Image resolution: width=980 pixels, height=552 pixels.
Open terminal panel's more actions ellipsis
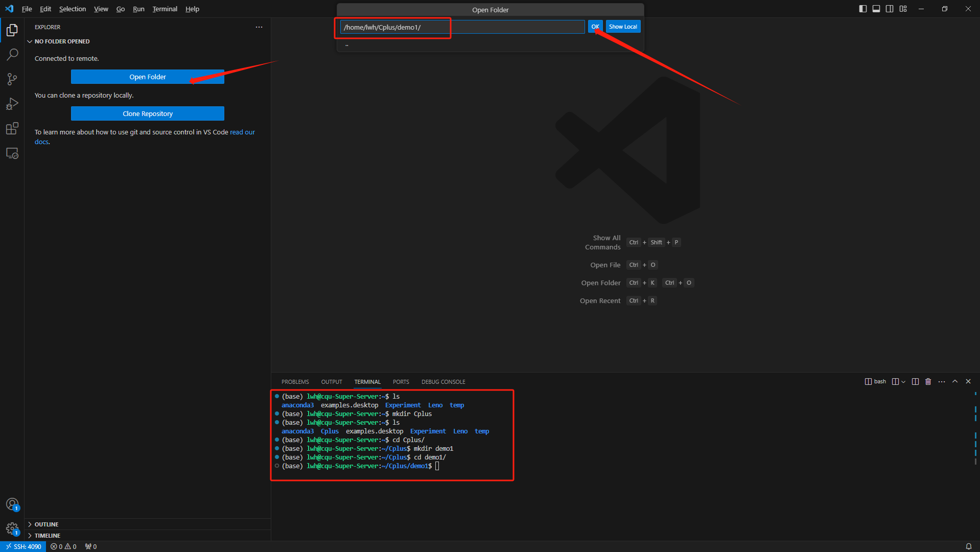[x=942, y=382]
